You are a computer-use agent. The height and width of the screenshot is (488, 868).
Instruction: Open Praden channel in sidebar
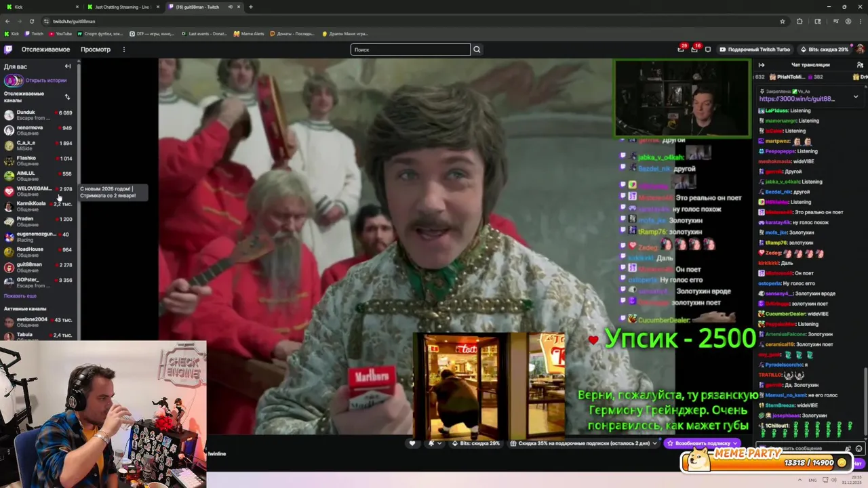pos(38,221)
